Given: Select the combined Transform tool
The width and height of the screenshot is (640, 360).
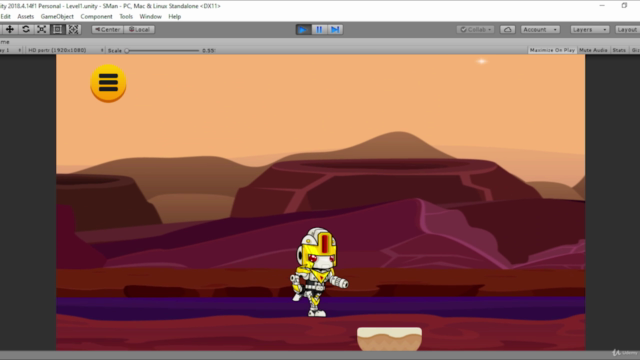Looking at the screenshot, I should (x=73, y=29).
